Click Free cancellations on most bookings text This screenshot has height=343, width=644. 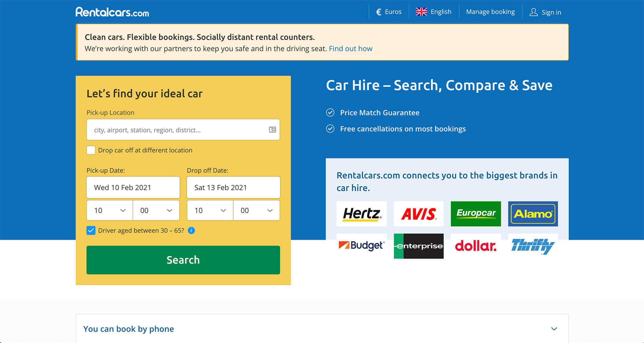[x=403, y=129]
